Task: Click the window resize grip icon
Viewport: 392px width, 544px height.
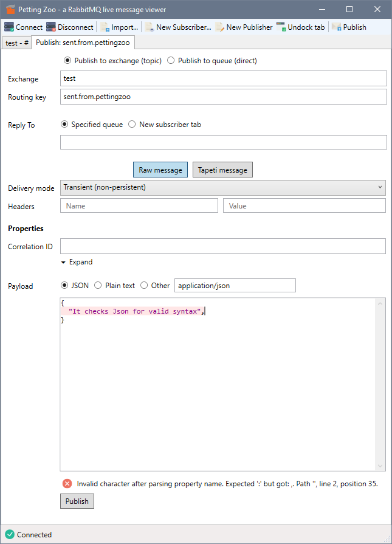Action: point(388,539)
